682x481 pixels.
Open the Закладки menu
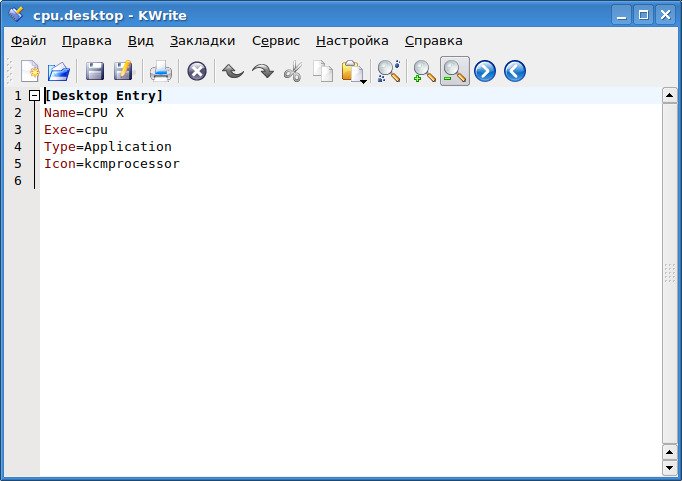pyautogui.click(x=202, y=41)
